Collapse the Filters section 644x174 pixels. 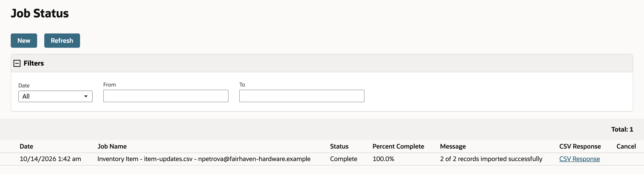[x=17, y=63]
